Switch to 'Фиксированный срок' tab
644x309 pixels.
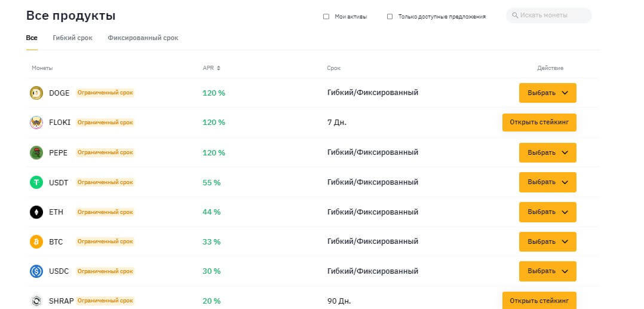pos(143,38)
